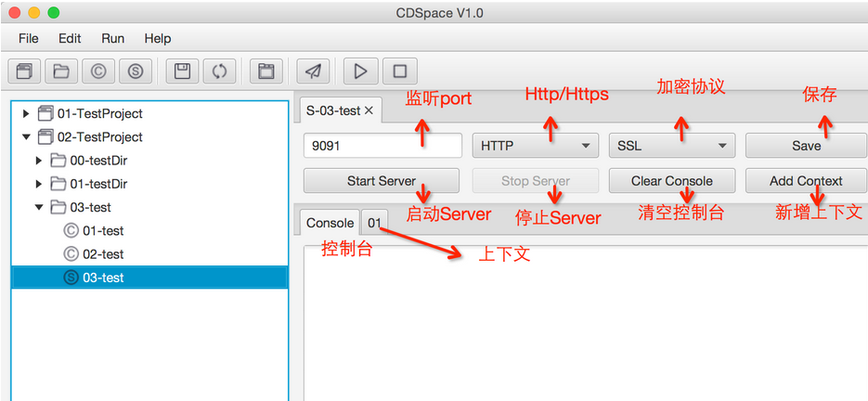The width and height of the screenshot is (868, 401).
Task: Switch to the 01 context tab
Action: pos(374,223)
